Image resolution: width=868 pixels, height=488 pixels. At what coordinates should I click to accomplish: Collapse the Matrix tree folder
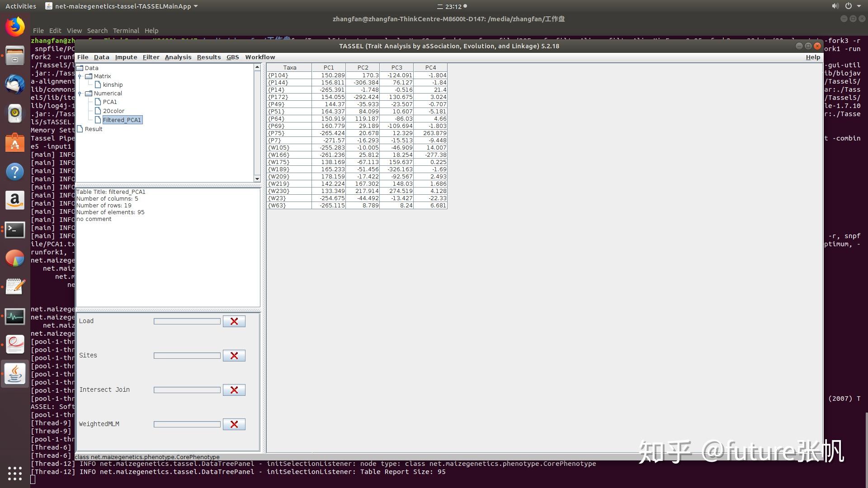coord(80,76)
